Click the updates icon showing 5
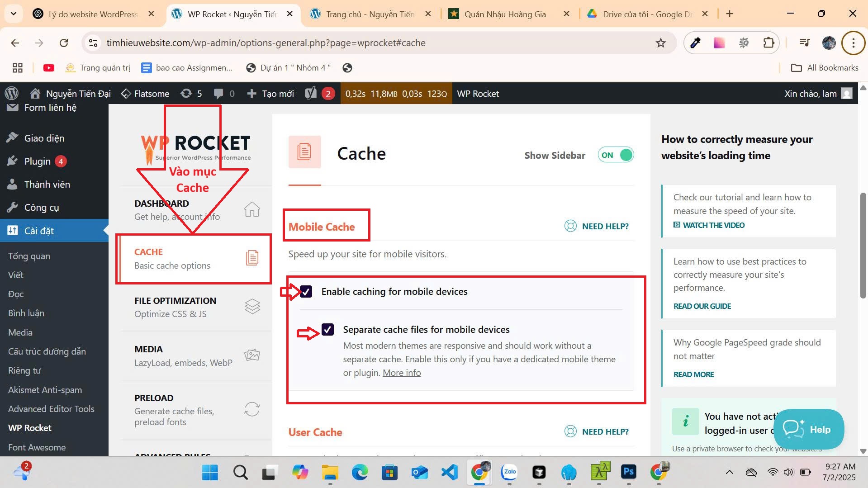The width and height of the screenshot is (868, 488). point(191,94)
